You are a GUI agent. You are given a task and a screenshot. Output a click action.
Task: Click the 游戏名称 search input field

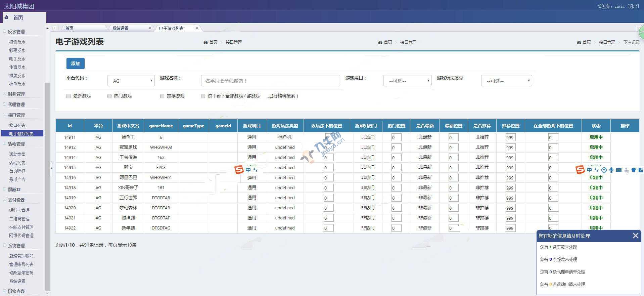click(271, 81)
